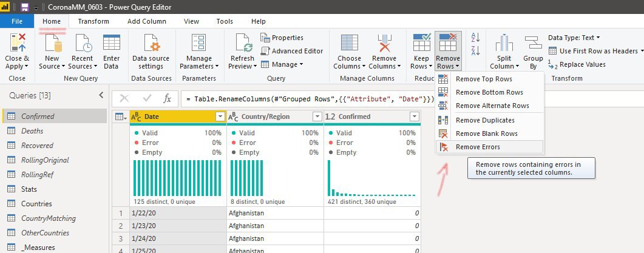Click the Split Column icon
Screen dimensions: 644x253
(x=504, y=42)
